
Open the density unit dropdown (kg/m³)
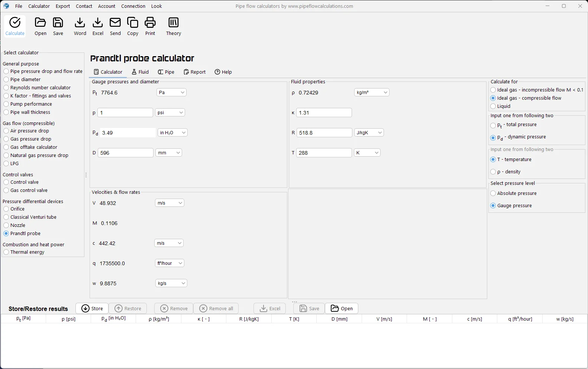[x=372, y=92]
